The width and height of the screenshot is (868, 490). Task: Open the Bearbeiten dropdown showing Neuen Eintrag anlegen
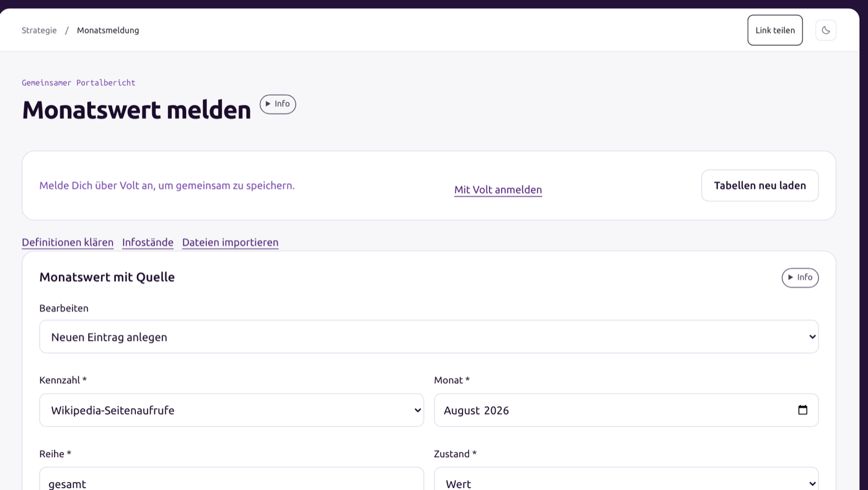pyautogui.click(x=429, y=337)
